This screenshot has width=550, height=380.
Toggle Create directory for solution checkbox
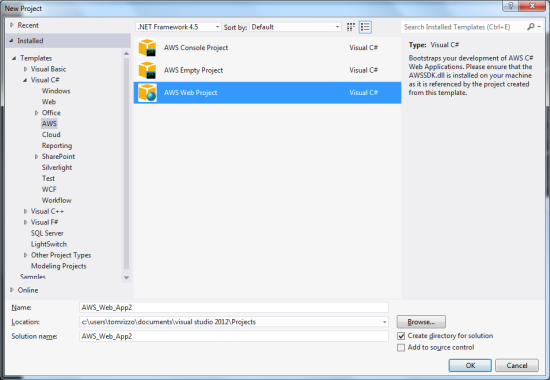tap(401, 336)
